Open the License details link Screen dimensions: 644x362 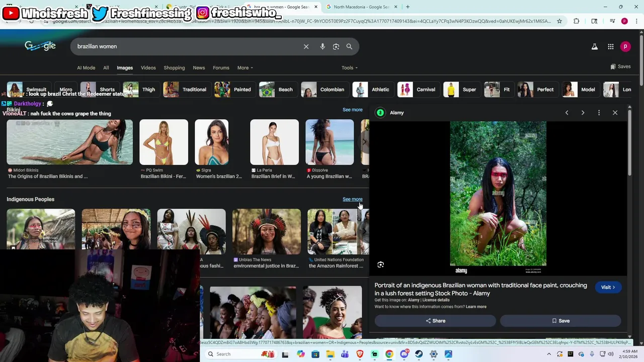(x=436, y=300)
